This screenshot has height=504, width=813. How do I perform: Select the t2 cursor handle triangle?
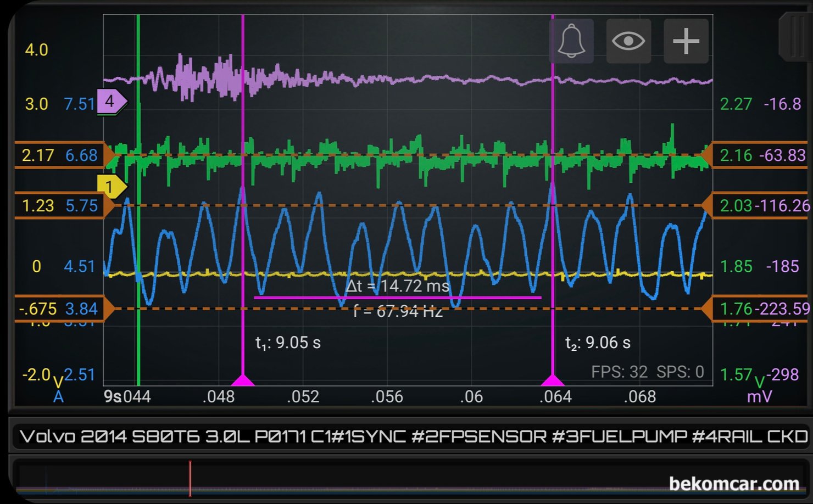(x=553, y=380)
